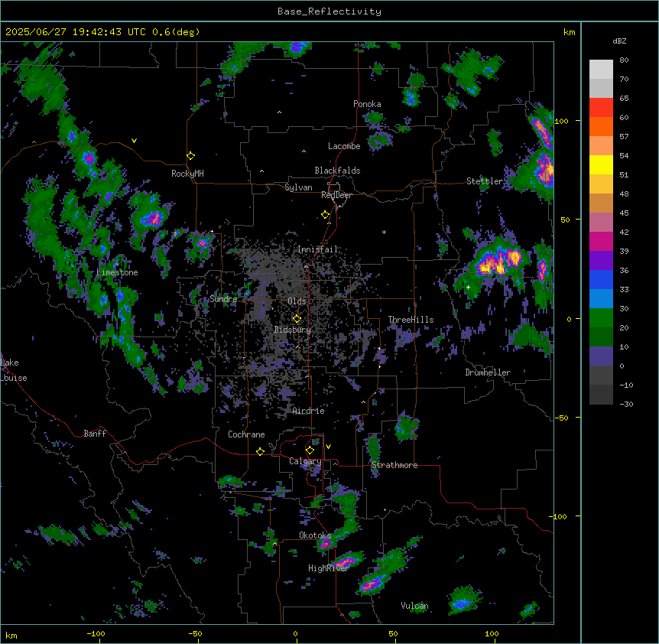Screen dimensions: 659x644
Task: Select the Sundre label
Action: pos(223,299)
